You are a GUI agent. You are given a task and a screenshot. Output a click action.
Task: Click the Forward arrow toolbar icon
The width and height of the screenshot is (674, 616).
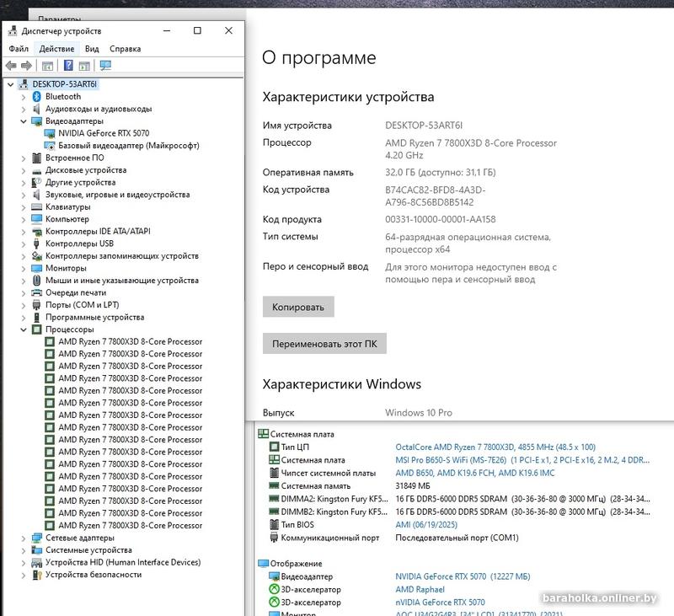(27, 66)
